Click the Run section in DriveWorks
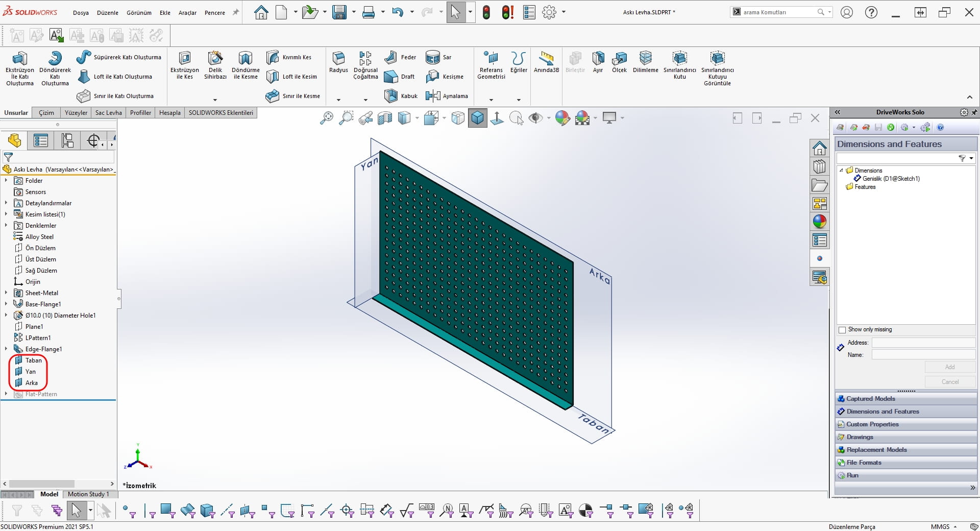This screenshot has width=980, height=531. pos(906,475)
